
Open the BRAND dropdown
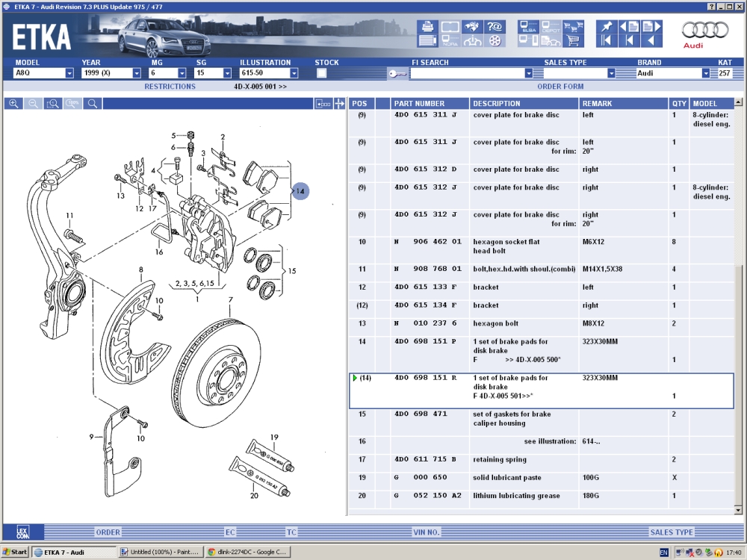coord(706,73)
